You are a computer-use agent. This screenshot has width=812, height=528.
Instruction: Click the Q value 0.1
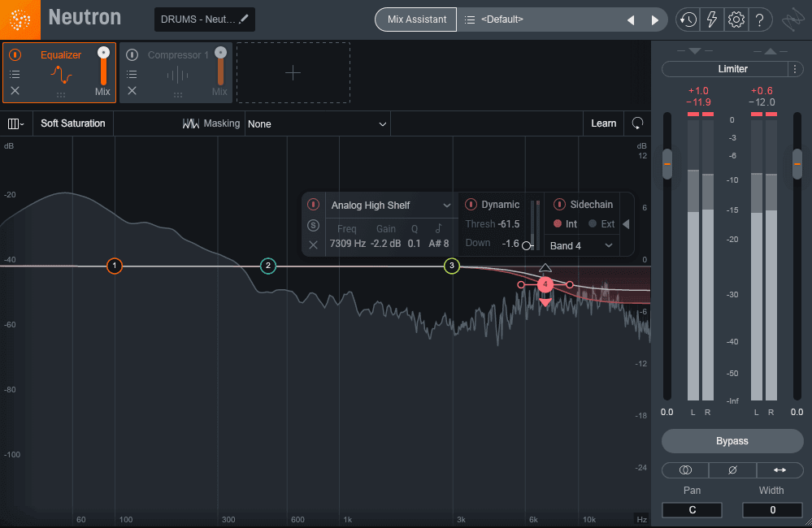point(415,244)
